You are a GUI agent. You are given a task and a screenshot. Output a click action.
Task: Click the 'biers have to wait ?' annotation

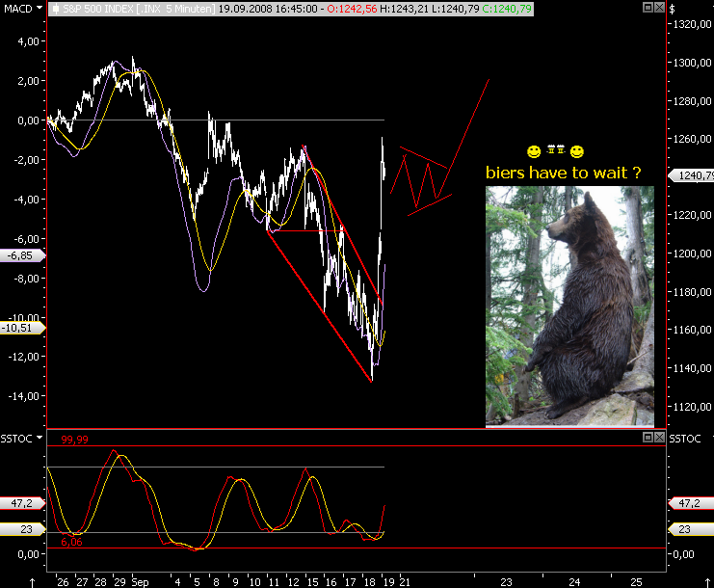(x=564, y=173)
